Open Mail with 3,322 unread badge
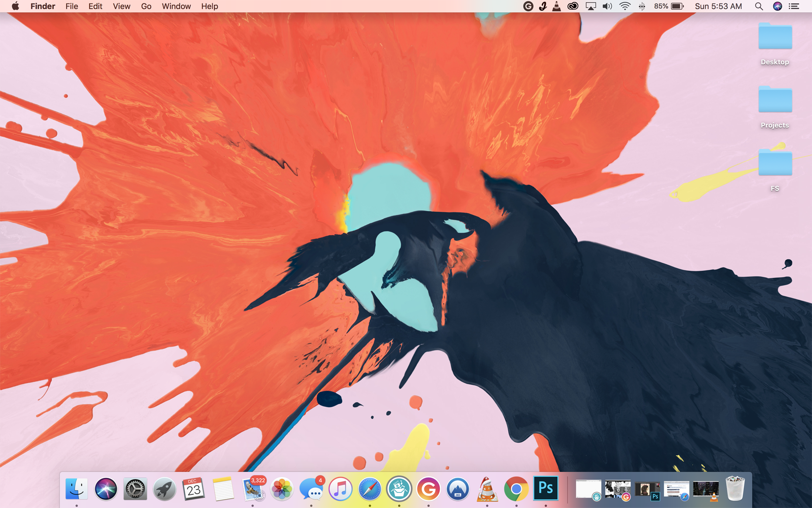Viewport: 812px width, 508px height. coord(253,489)
